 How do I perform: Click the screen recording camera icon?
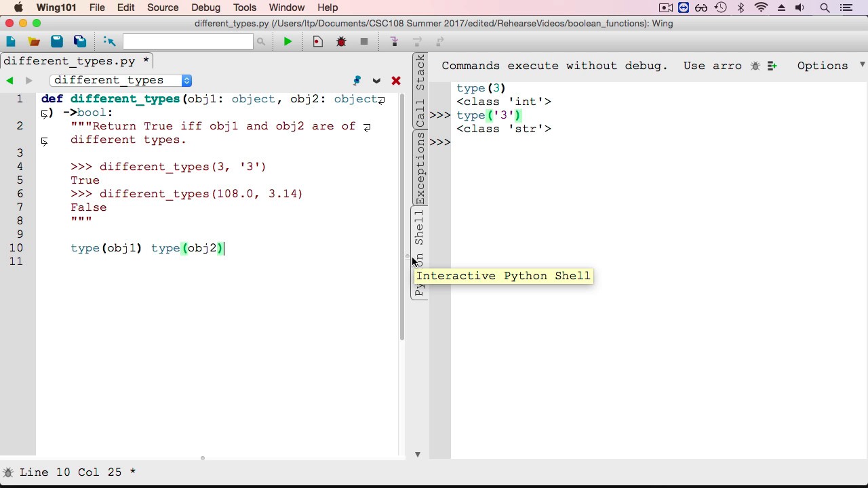coord(666,7)
